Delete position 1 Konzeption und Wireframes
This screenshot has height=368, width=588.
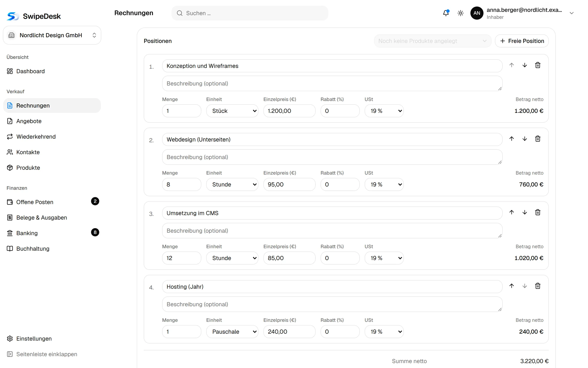pos(538,65)
